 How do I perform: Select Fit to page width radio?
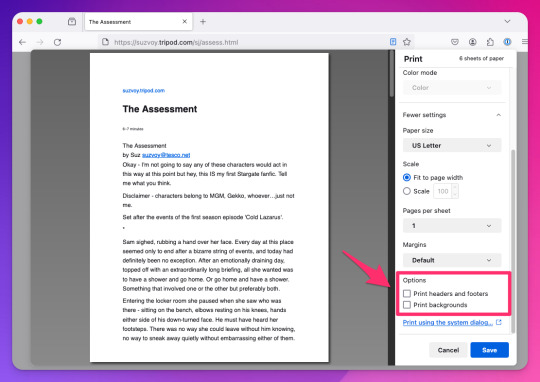407,177
